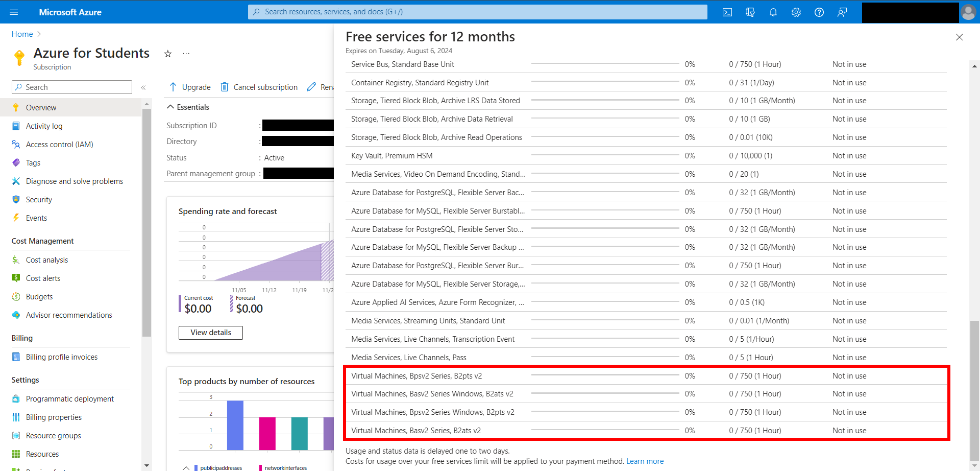Screen dimensions: 980x471
Task: Click the Home breadcrumb link
Action: click(x=22, y=34)
